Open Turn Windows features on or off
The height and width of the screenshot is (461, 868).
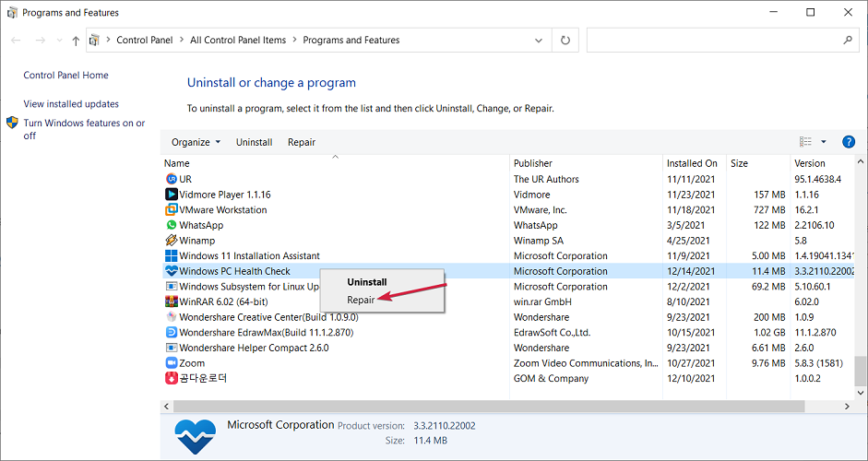click(x=83, y=129)
